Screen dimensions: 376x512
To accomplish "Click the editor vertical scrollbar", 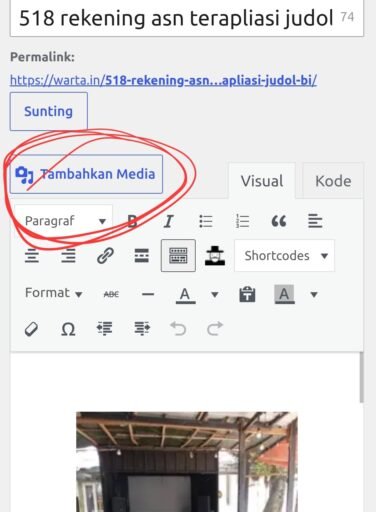I will pyautogui.click(x=361, y=377).
